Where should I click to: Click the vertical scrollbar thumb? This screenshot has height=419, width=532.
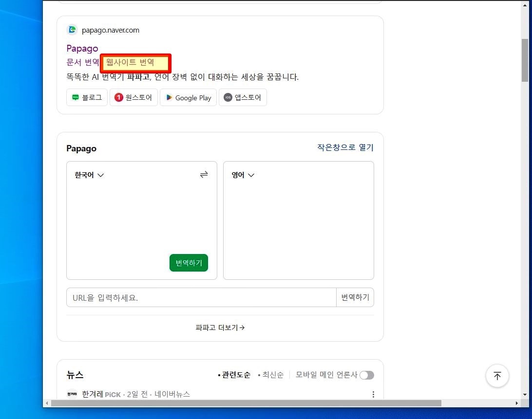coord(525,60)
